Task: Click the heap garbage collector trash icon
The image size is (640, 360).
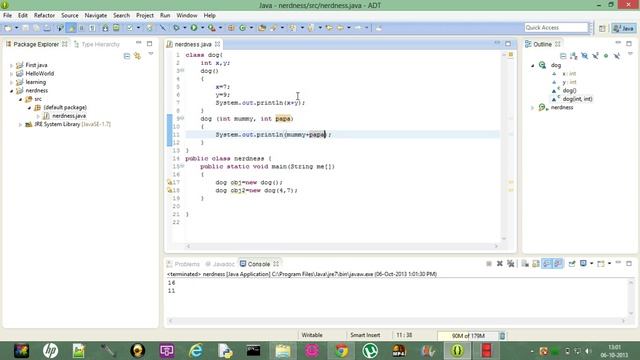Action: click(502, 336)
